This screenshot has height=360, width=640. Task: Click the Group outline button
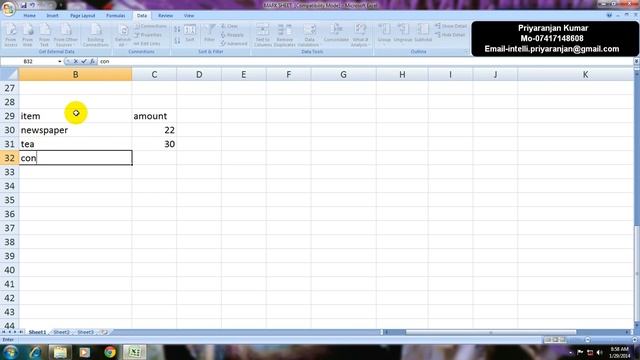(x=384, y=33)
